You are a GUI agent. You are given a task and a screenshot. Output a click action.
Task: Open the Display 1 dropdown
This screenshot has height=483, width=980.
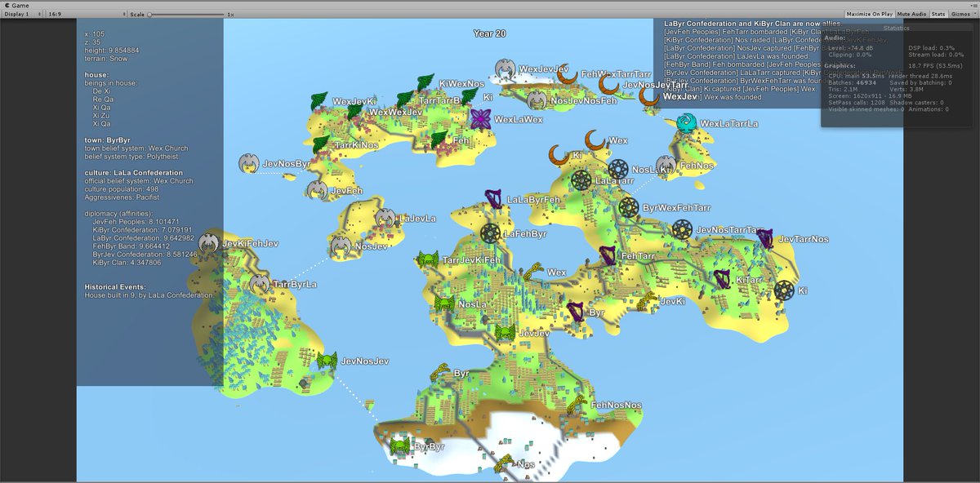[x=21, y=14]
